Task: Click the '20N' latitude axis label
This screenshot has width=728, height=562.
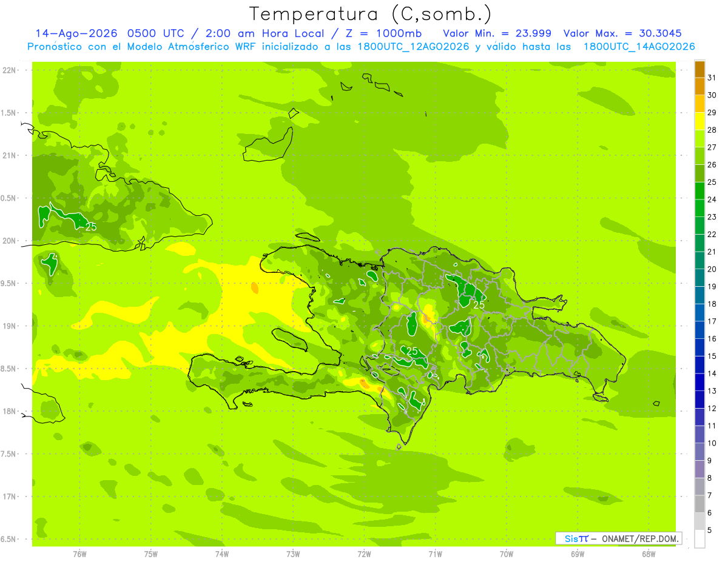Action: (x=9, y=241)
